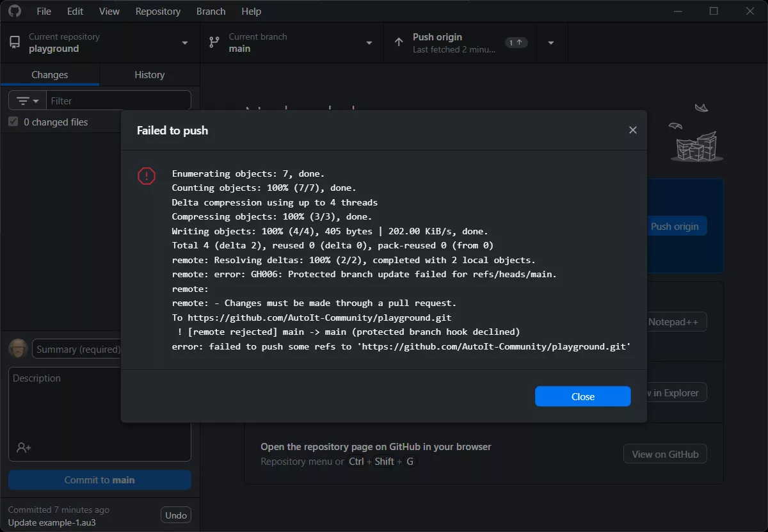The height and width of the screenshot is (532, 768).
Task: Undo the last commit
Action: point(175,515)
